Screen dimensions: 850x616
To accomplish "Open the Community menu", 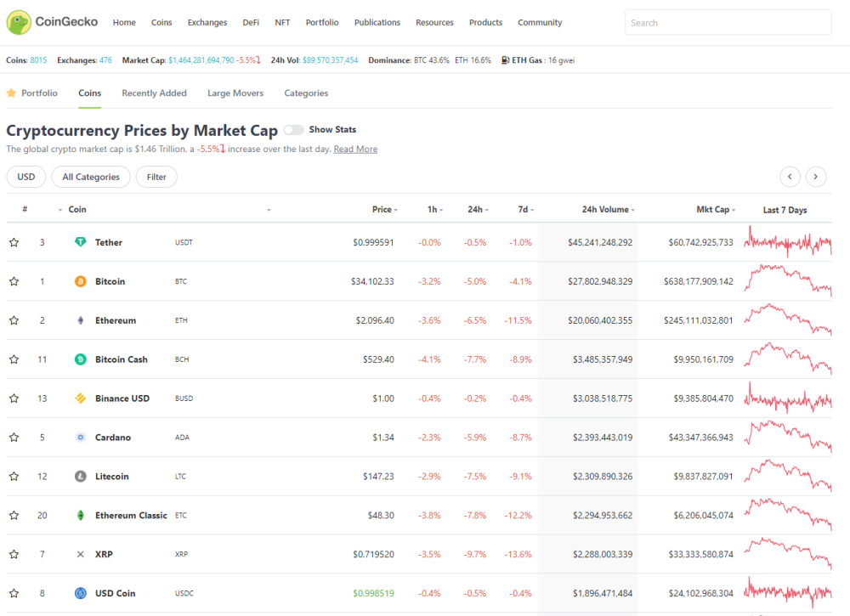I will pos(540,22).
